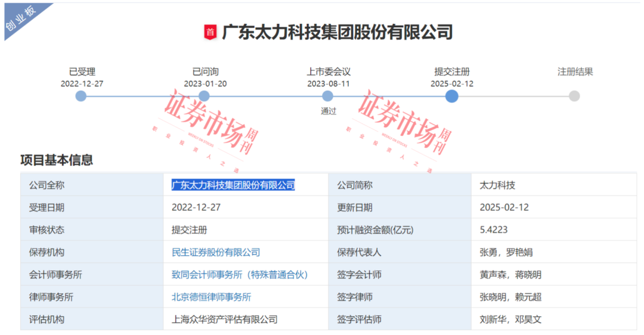Viewport: 644px width, 335px height.
Task: Click the 保荐代表人 label cell
Action: click(x=400, y=252)
